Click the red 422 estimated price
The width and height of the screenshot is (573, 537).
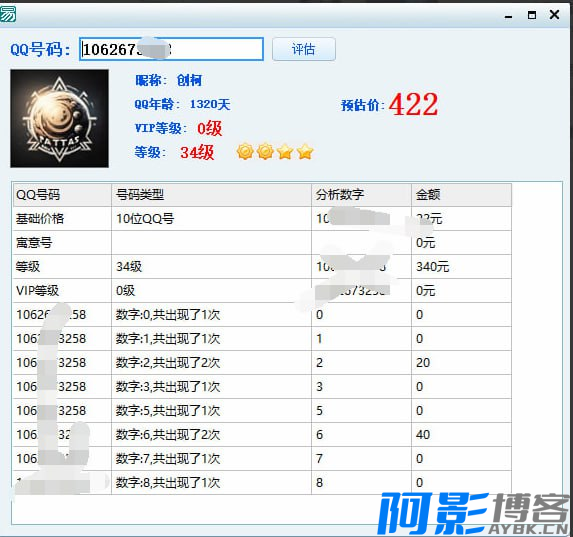coord(413,105)
